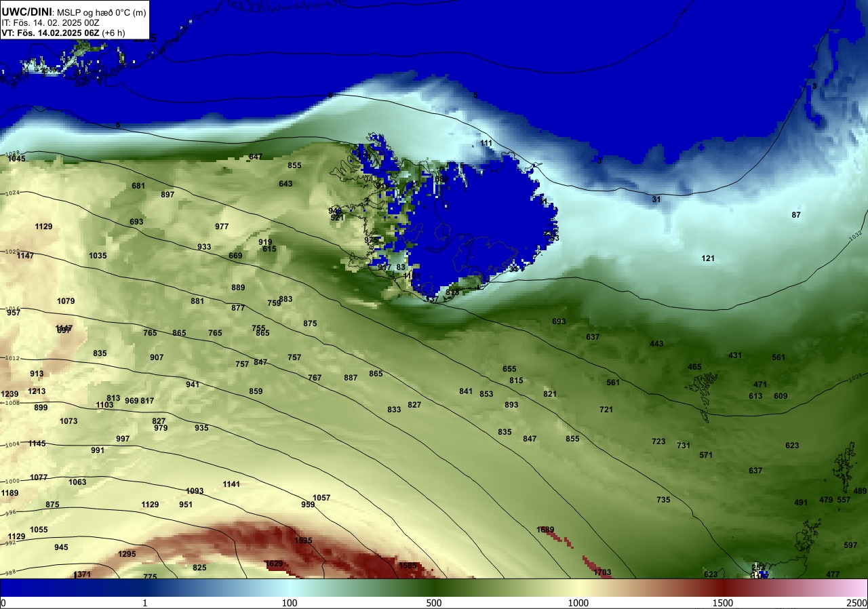868x609 pixels.
Task: Click the map value 881
Action: point(197,301)
